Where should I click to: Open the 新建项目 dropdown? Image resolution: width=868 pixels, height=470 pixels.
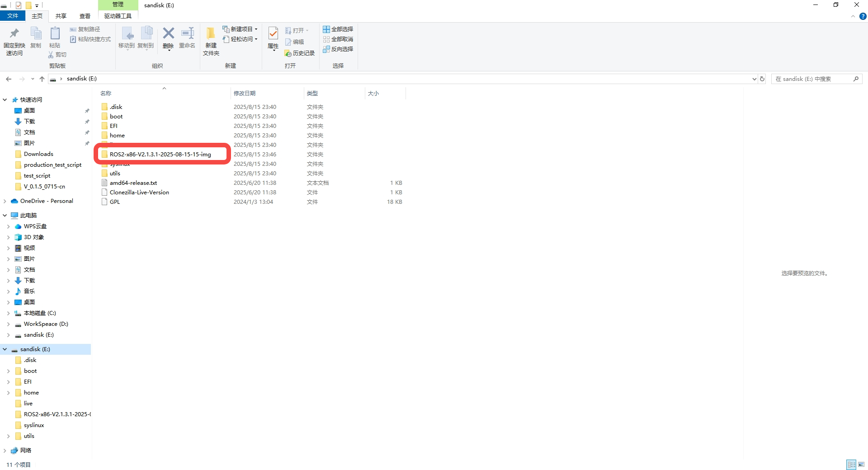coord(240,28)
